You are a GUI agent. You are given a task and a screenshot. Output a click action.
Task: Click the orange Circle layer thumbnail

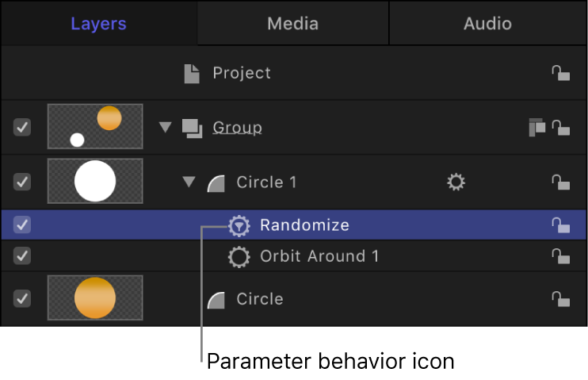point(95,298)
